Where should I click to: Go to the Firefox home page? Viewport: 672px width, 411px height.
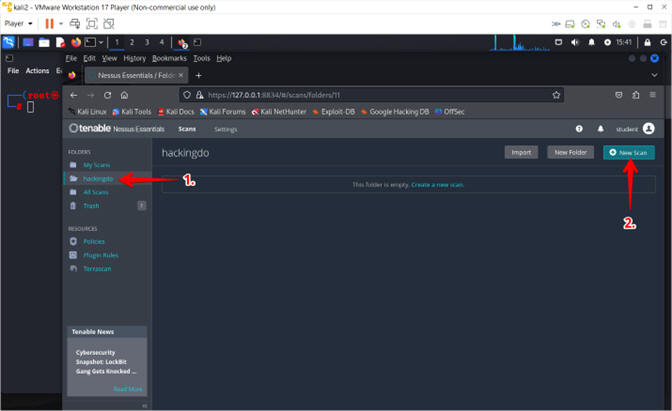(124, 95)
